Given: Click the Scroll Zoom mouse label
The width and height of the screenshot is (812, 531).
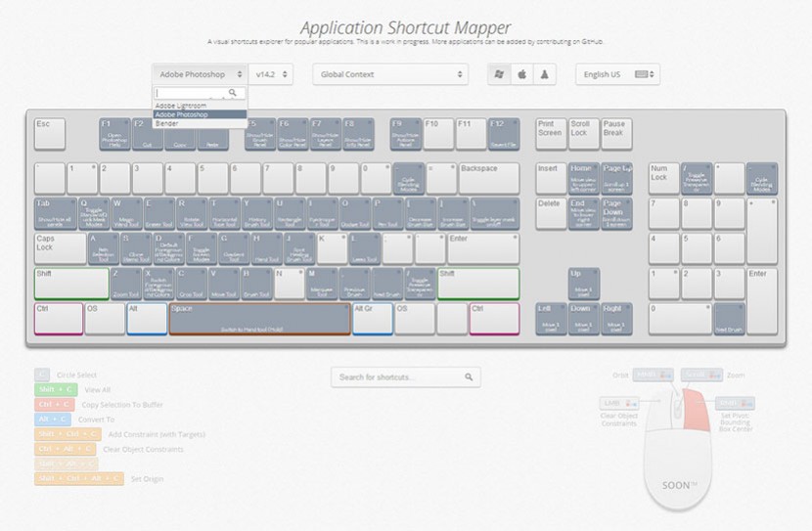Looking at the screenshot, I should (701, 375).
